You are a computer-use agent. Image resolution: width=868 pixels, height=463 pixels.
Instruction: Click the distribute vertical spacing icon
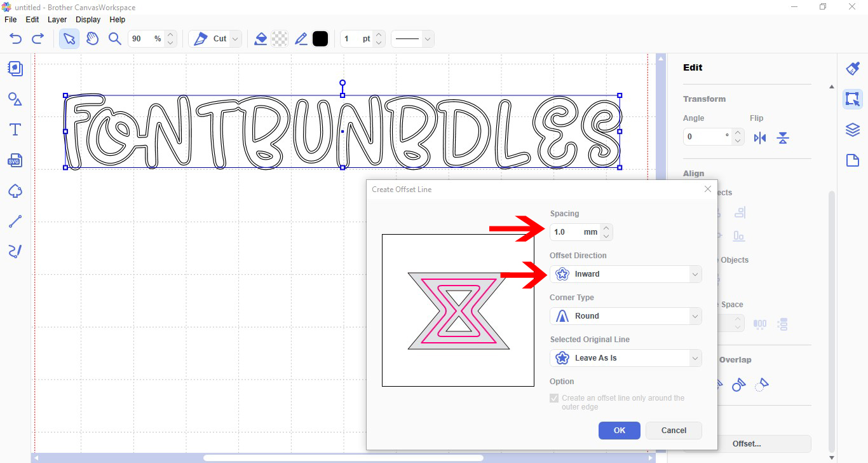(x=782, y=324)
